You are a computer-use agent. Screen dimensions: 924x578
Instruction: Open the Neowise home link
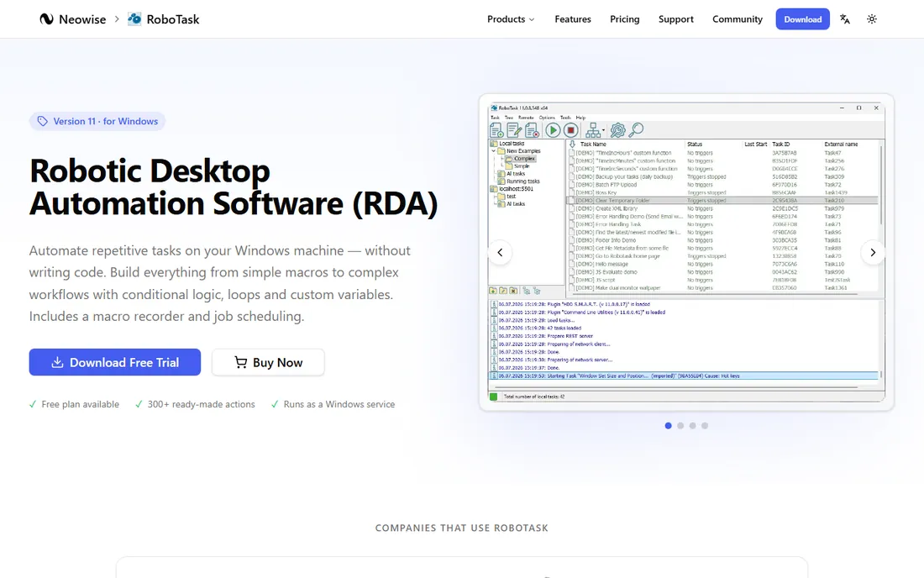[x=73, y=18]
